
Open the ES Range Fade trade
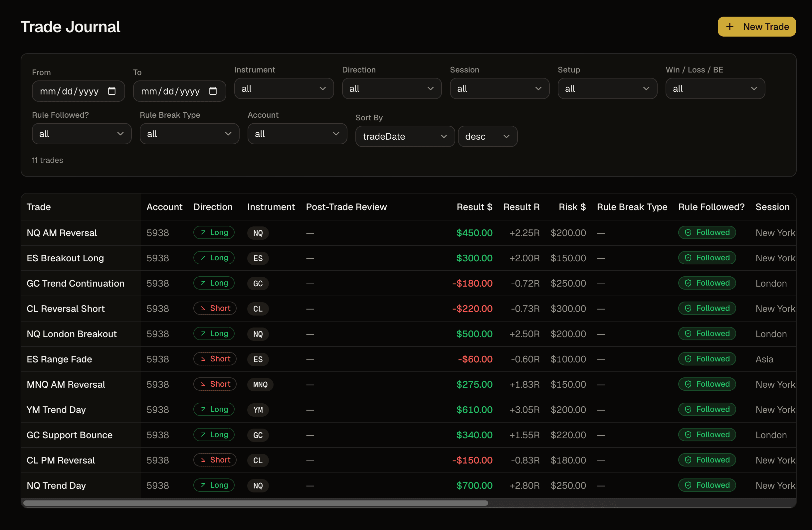[x=59, y=359]
